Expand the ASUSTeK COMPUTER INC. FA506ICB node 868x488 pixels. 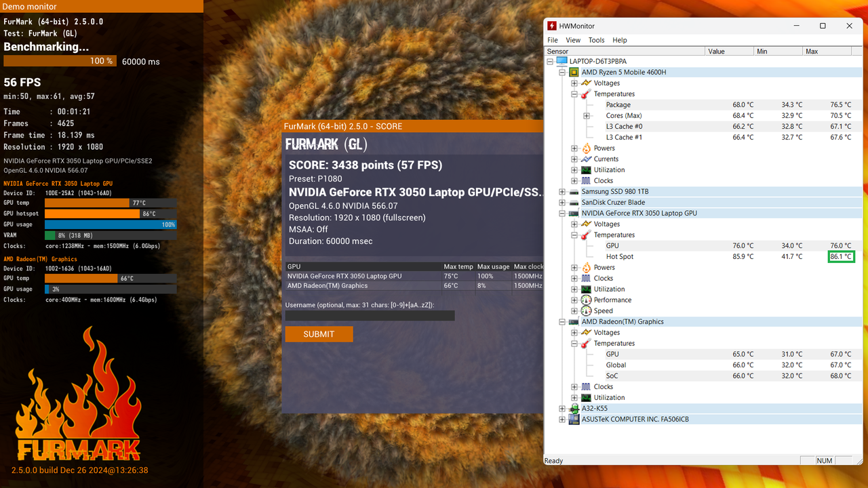tap(563, 419)
